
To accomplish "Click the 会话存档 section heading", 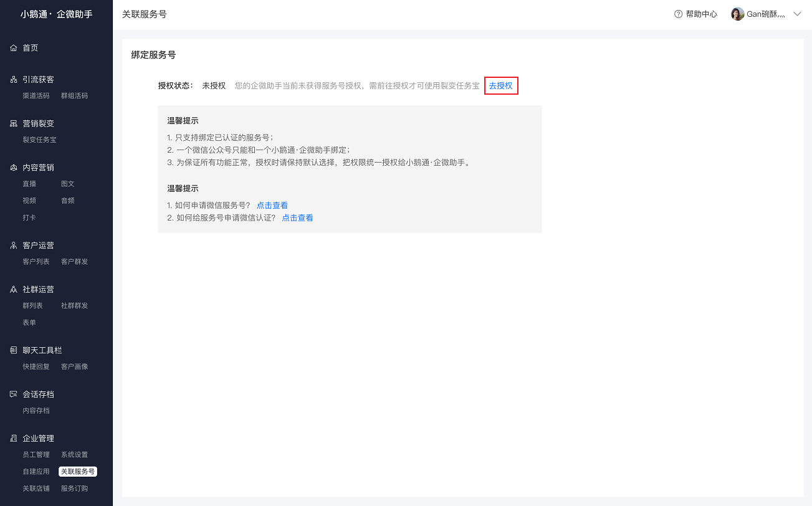I will (x=39, y=394).
